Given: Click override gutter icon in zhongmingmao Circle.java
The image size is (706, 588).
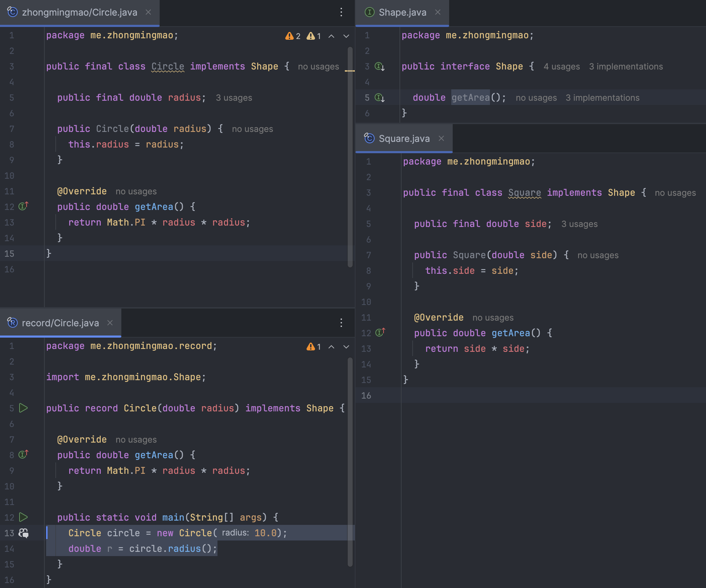Looking at the screenshot, I should pos(23,206).
